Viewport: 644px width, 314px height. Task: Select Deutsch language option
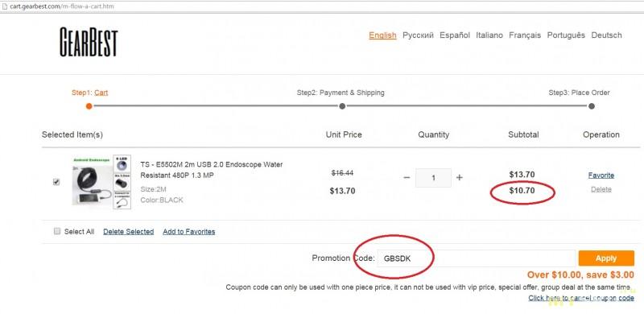tap(606, 35)
